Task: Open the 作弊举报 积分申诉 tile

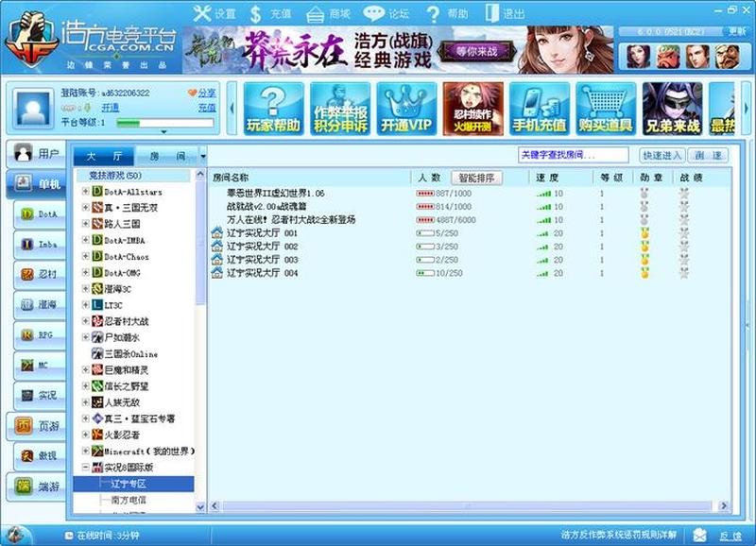Action: (340, 109)
